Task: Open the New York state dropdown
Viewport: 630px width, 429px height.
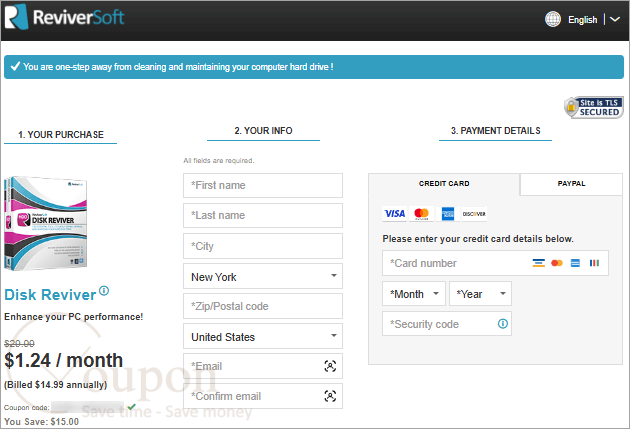Action: (263, 276)
